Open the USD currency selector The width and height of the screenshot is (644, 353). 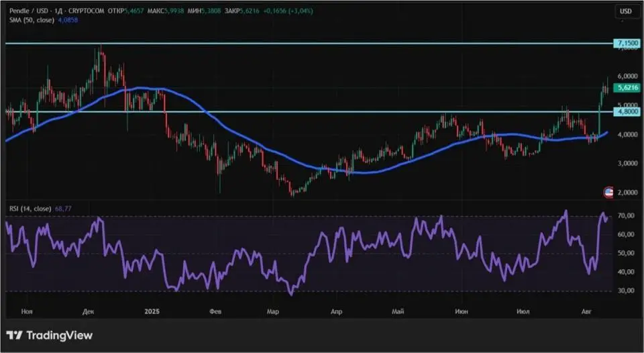[625, 11]
